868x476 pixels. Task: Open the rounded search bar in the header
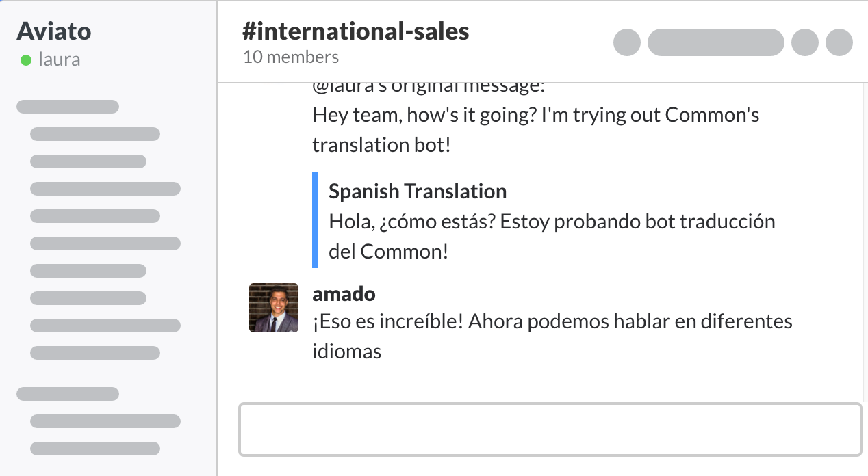[715, 42]
